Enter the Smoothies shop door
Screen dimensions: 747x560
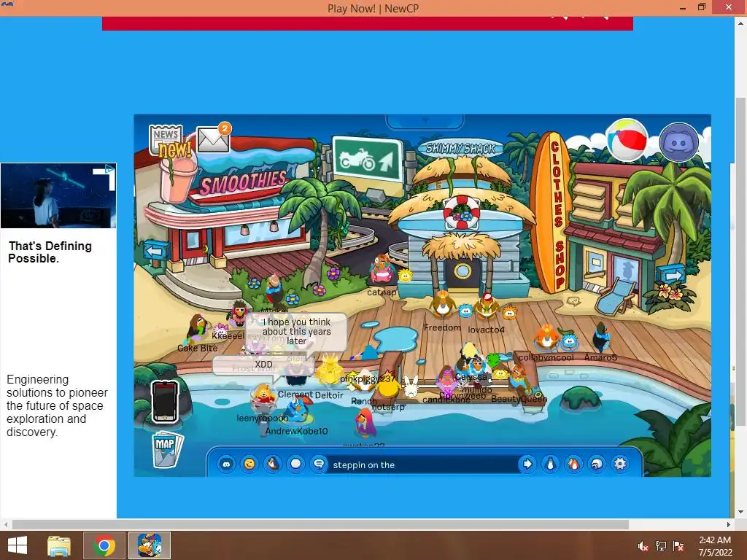pyautogui.click(x=193, y=243)
